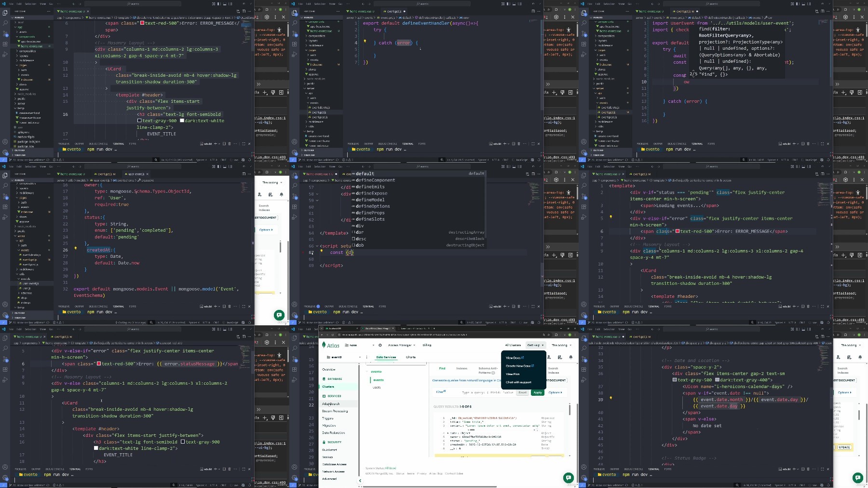Click the UPDATE button in the document editor
The width and height of the screenshot is (868, 488).
(x=844, y=447)
